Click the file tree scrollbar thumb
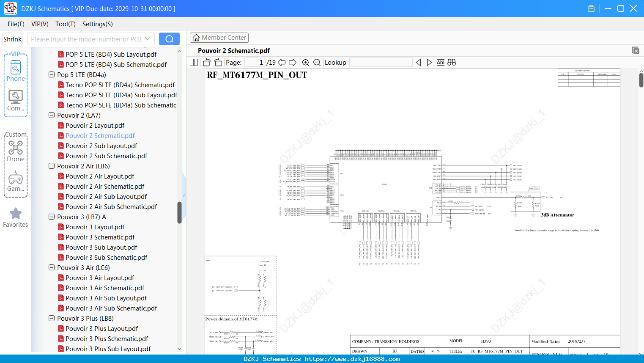 tap(179, 212)
